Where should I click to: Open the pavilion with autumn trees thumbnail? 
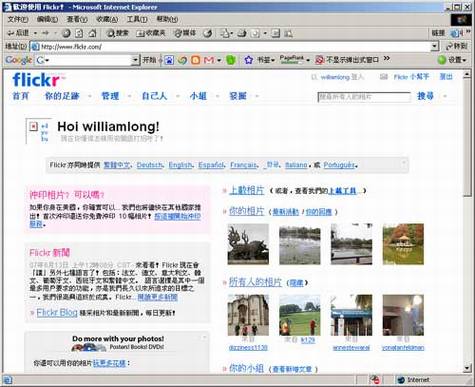coord(403,244)
